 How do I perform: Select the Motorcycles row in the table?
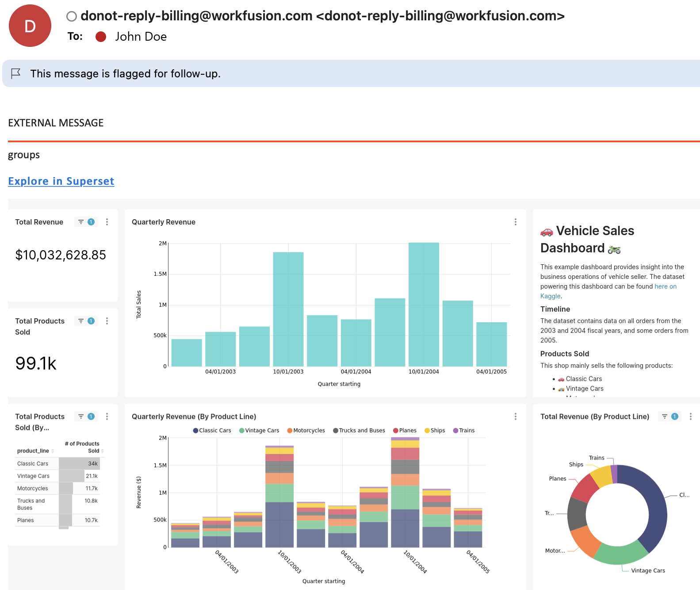[x=57, y=488]
